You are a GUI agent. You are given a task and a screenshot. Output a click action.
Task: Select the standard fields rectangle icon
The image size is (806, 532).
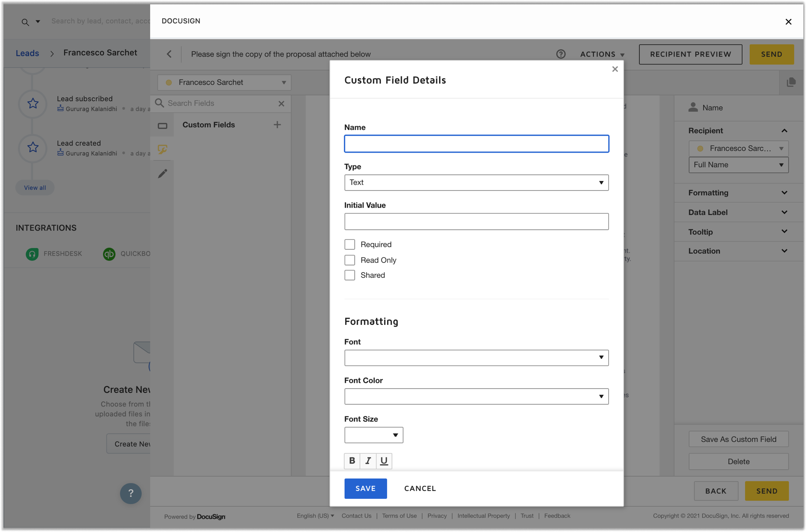(162, 126)
